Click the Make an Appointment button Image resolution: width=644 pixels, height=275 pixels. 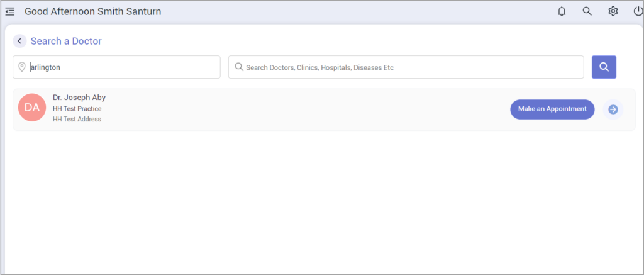tap(552, 109)
